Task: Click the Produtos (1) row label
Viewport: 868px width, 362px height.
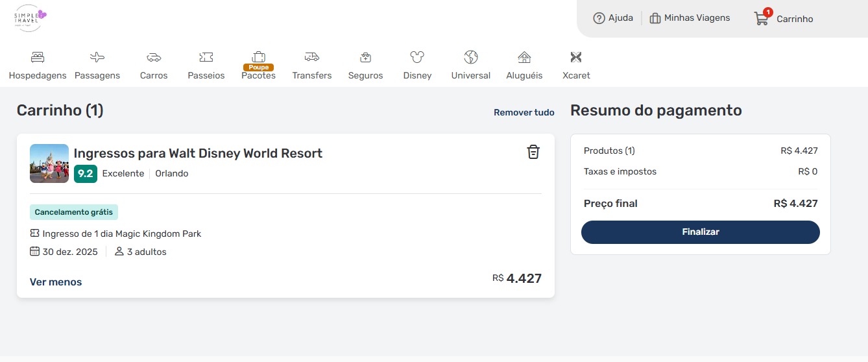Action: [609, 151]
